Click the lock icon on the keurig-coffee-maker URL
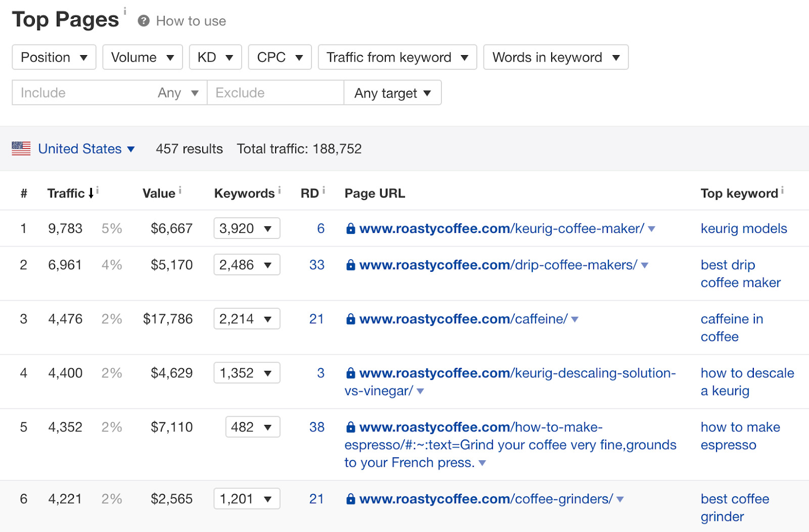Image resolution: width=809 pixels, height=532 pixels. pyautogui.click(x=350, y=228)
